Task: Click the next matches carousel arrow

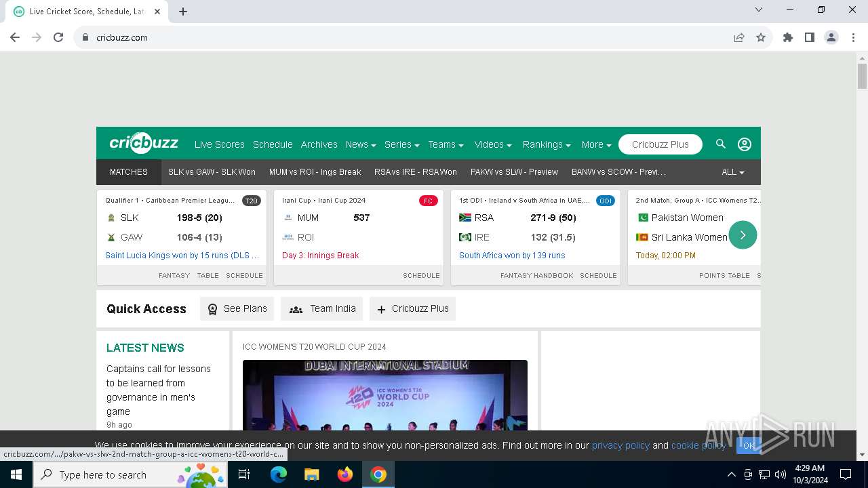Action: (x=743, y=235)
